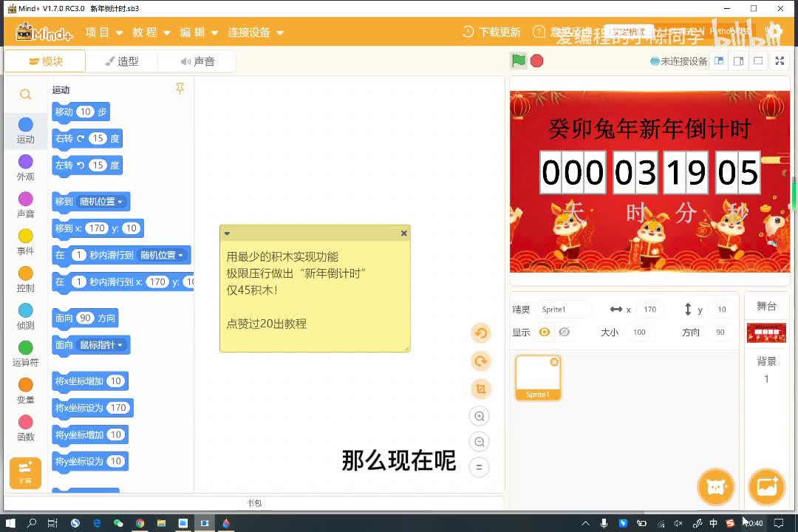
Task: Expand 随机位置 dropdown in 滑行到 block
Action: (162, 255)
